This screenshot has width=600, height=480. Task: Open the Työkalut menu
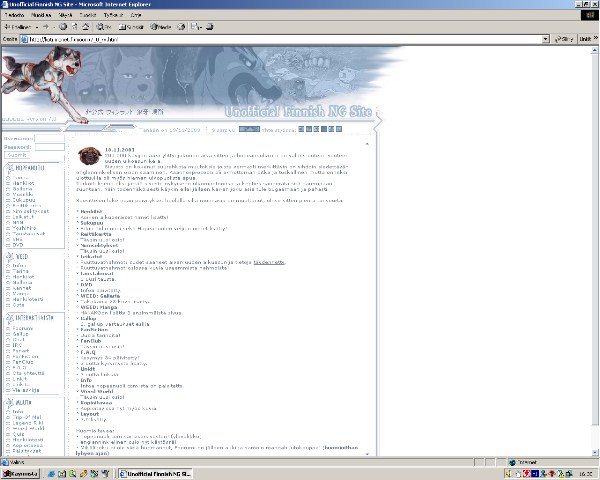(114, 16)
